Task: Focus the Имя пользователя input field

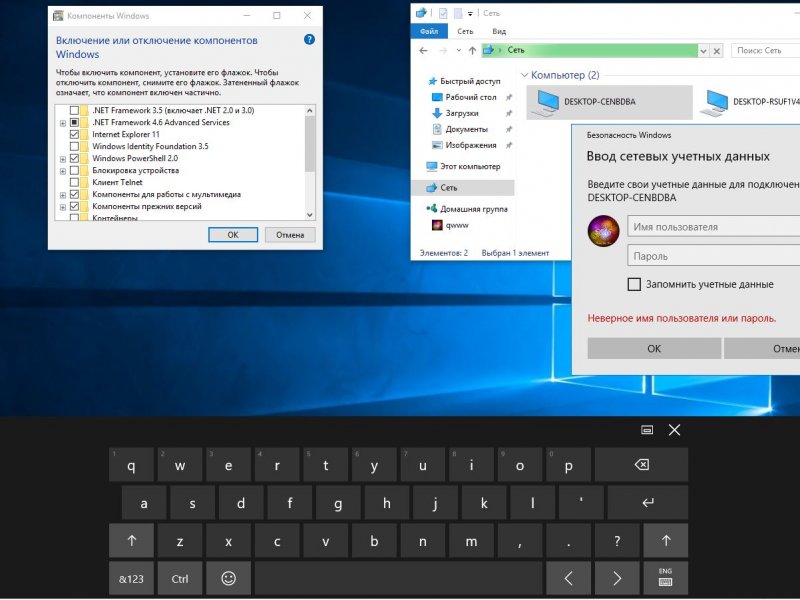Action: (x=713, y=227)
